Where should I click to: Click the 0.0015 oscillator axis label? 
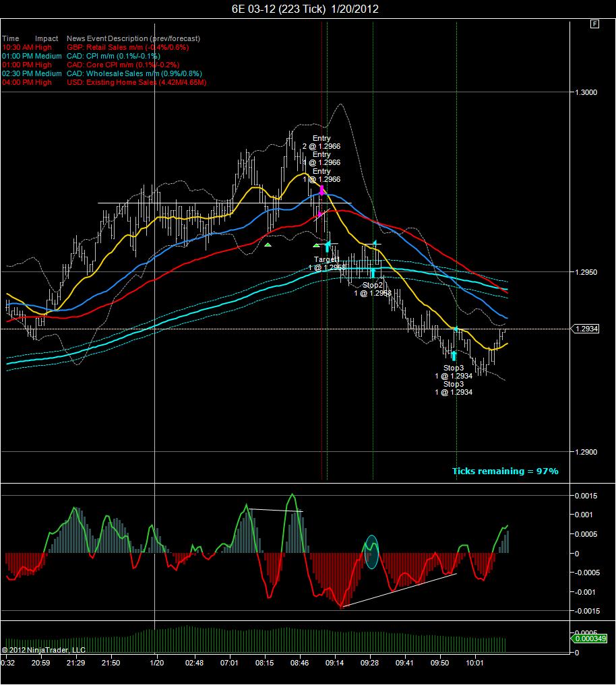(x=586, y=496)
